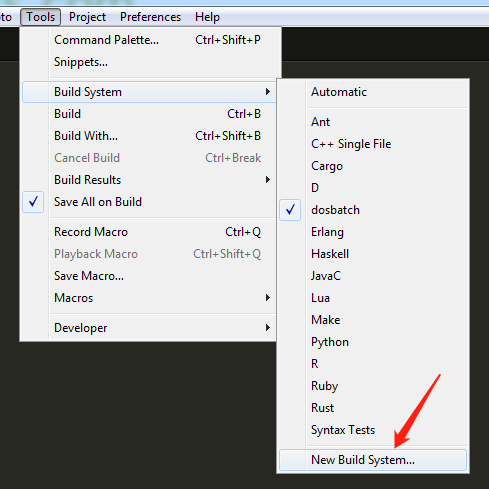Toggle the Save All on Build checkmark
The width and height of the screenshot is (489, 489).
33,202
